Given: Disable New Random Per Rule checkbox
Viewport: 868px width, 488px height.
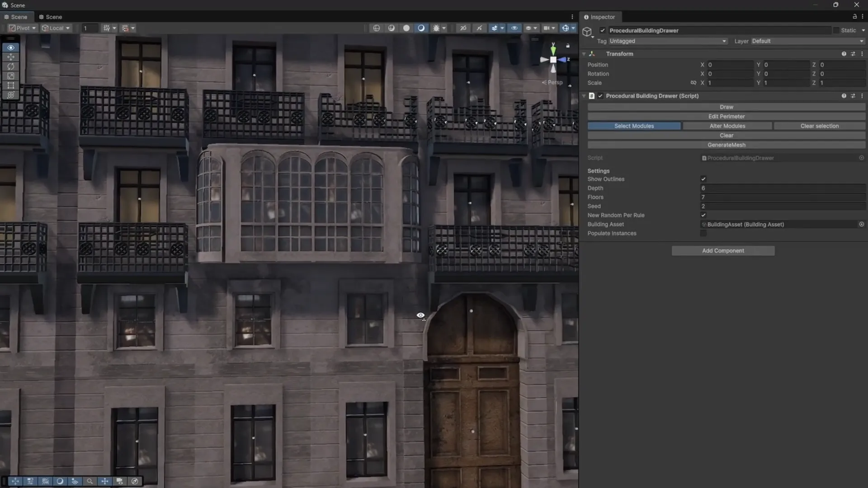Looking at the screenshot, I should pyautogui.click(x=703, y=215).
